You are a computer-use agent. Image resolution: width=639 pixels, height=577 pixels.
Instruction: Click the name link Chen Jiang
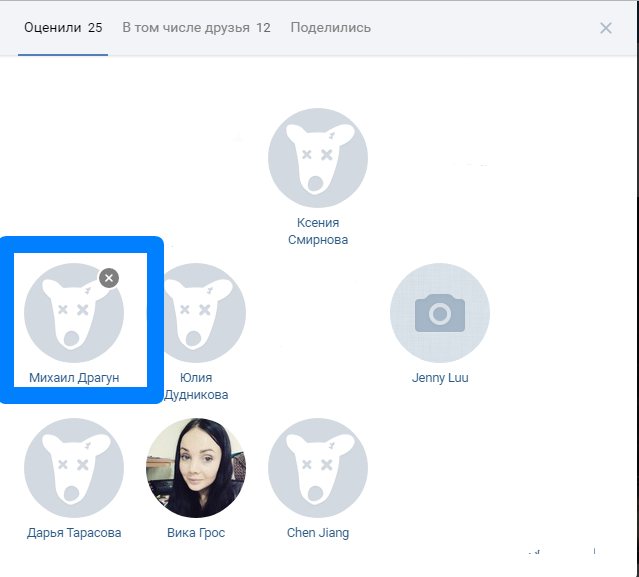[x=318, y=533]
